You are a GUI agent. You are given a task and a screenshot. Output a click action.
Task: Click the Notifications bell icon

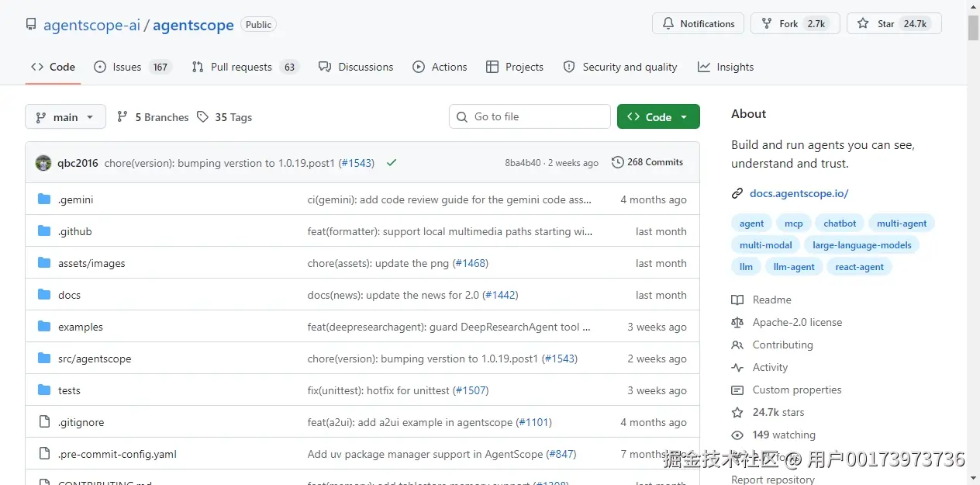click(668, 24)
